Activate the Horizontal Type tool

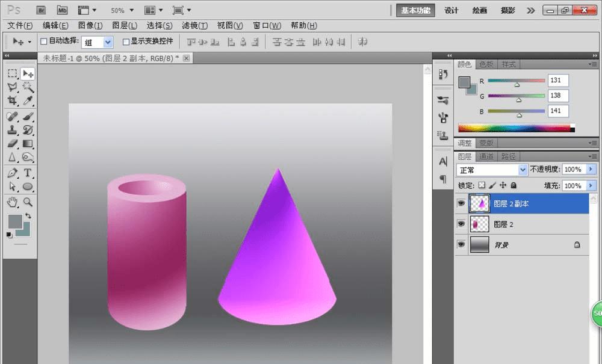[x=28, y=173]
